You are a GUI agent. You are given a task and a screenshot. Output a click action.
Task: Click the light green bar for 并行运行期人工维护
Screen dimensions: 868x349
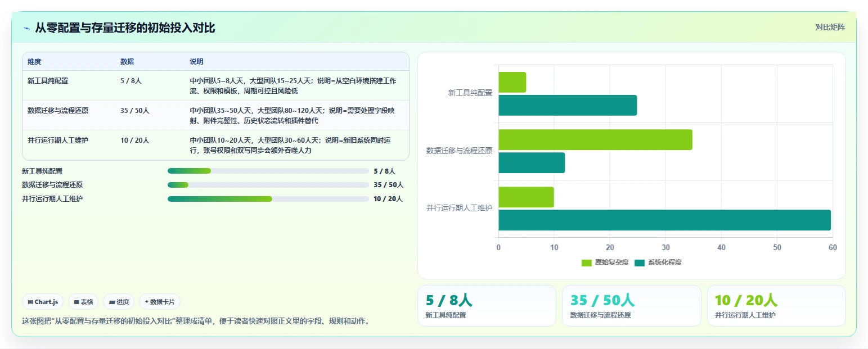pos(527,197)
